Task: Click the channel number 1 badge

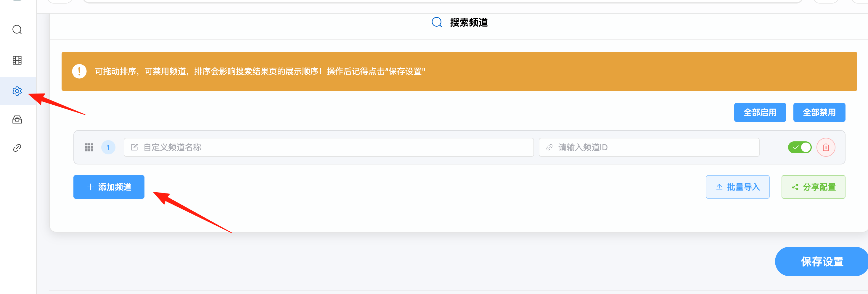Action: pyautogui.click(x=108, y=147)
